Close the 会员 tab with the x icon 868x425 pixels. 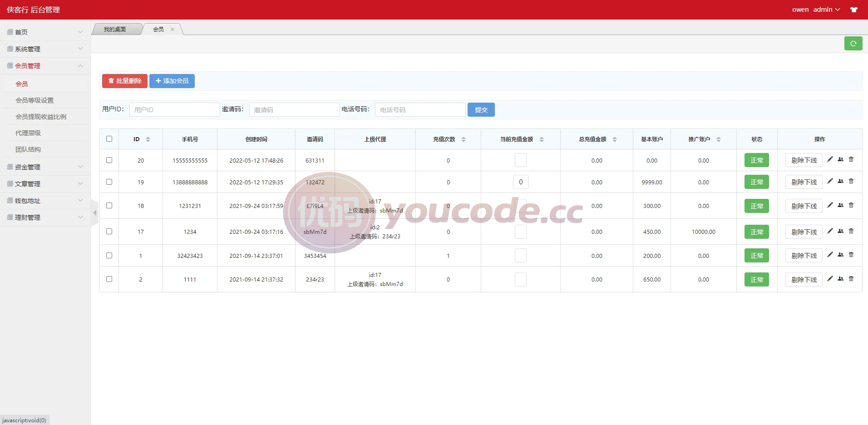(x=172, y=29)
